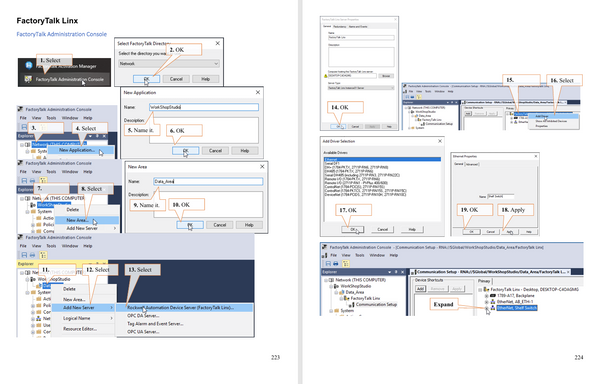This screenshot has width=600, height=384.
Task: Click OK in Add Driver Selection dialog
Action: click(x=352, y=229)
